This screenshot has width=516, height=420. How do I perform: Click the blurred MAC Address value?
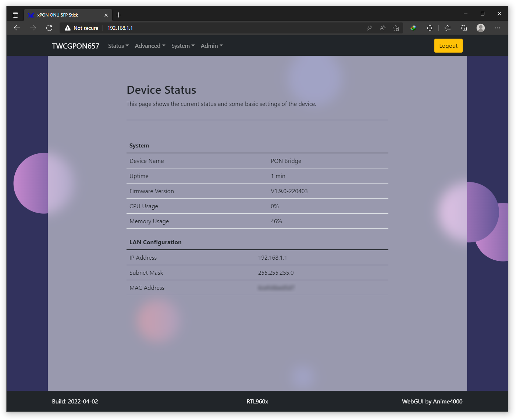coord(276,288)
